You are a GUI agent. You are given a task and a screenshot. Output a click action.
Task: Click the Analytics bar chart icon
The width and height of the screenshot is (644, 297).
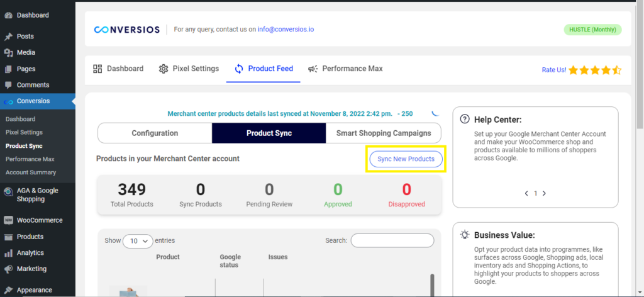[8, 252]
